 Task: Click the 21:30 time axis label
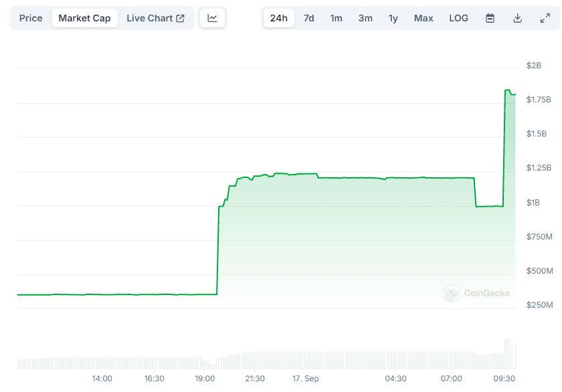pyautogui.click(x=255, y=379)
